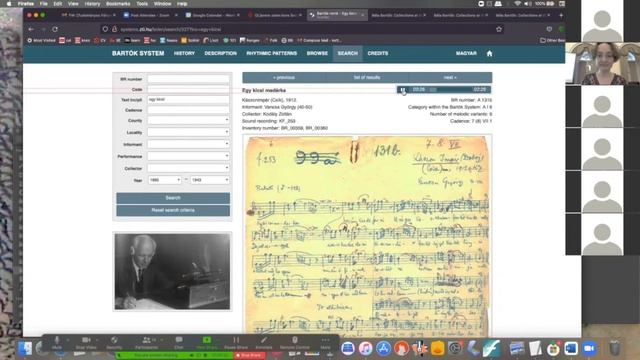Expand the Performance dropdown
The width and height of the screenshot is (640, 360).
[x=188, y=156]
